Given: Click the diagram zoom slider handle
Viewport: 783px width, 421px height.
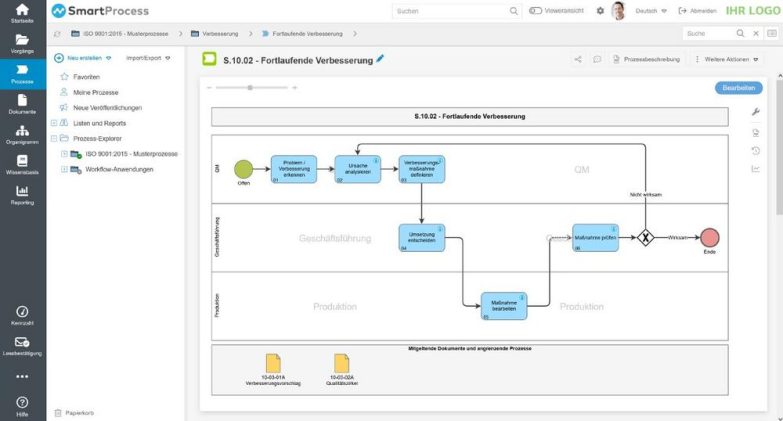Looking at the screenshot, I should [x=250, y=88].
